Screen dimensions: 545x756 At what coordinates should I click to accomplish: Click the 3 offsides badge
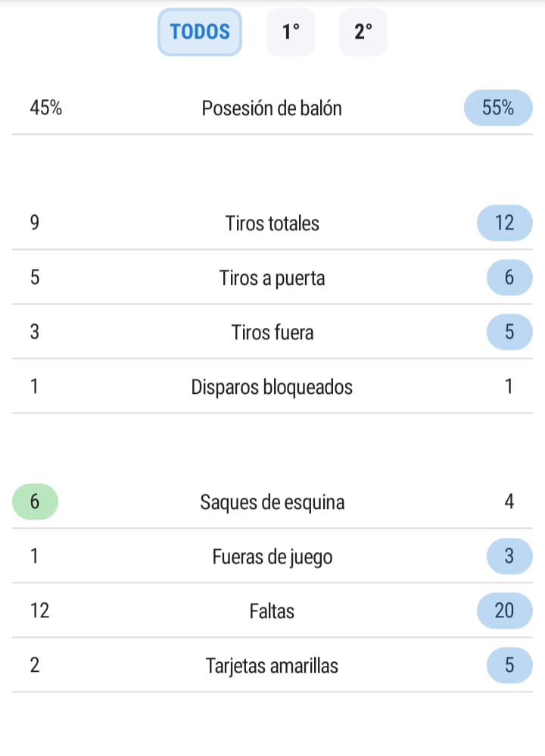pyautogui.click(x=509, y=557)
